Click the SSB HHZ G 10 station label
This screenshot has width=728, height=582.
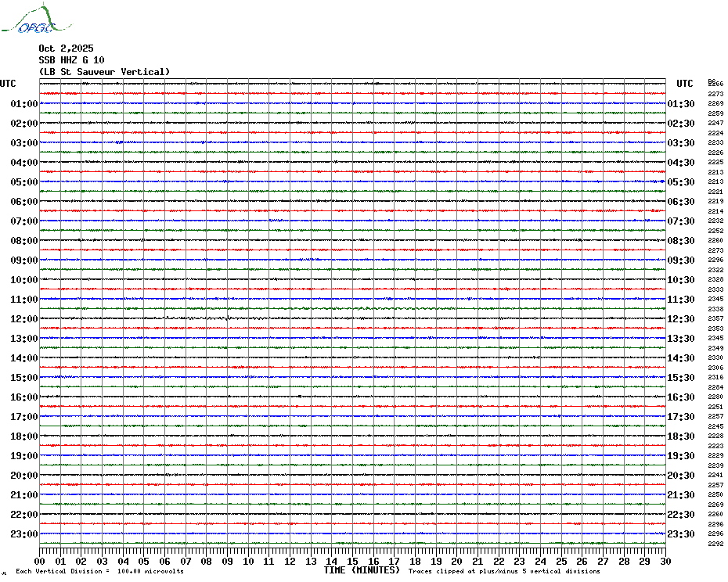point(71,60)
